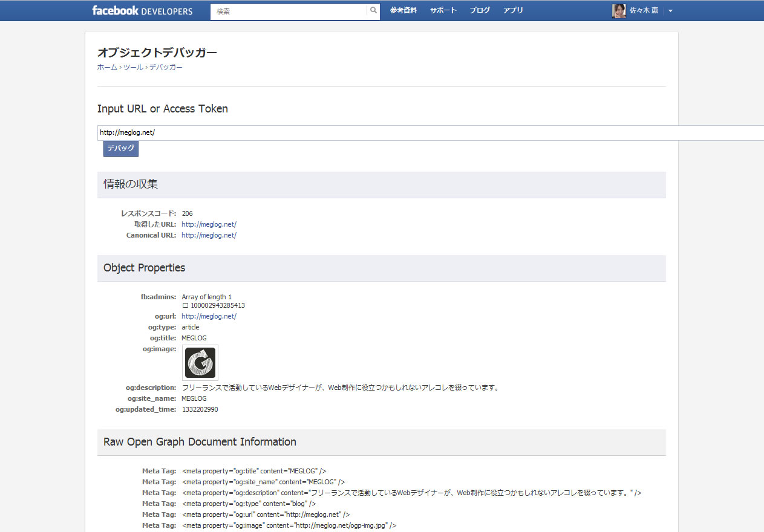
Task: Toggle the checkbox beside admin ID 100002943285413
Action: [x=185, y=305]
